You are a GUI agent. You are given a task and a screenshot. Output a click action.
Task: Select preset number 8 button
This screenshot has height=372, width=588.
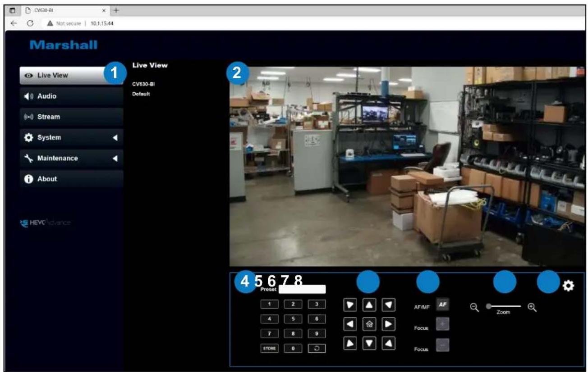293,334
